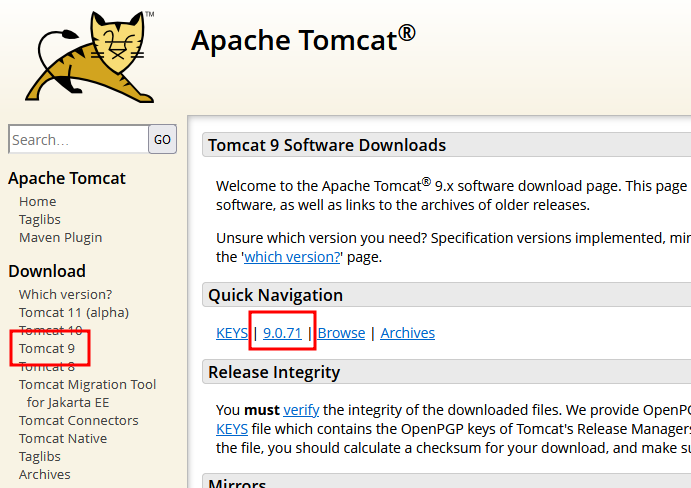Image resolution: width=691 pixels, height=488 pixels.
Task: Open the Home sidebar link
Action: coord(37,201)
